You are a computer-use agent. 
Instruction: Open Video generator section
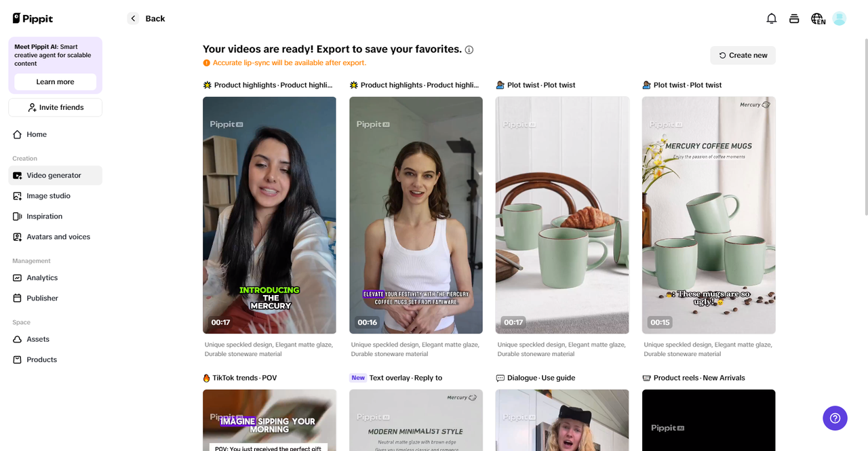pos(56,175)
